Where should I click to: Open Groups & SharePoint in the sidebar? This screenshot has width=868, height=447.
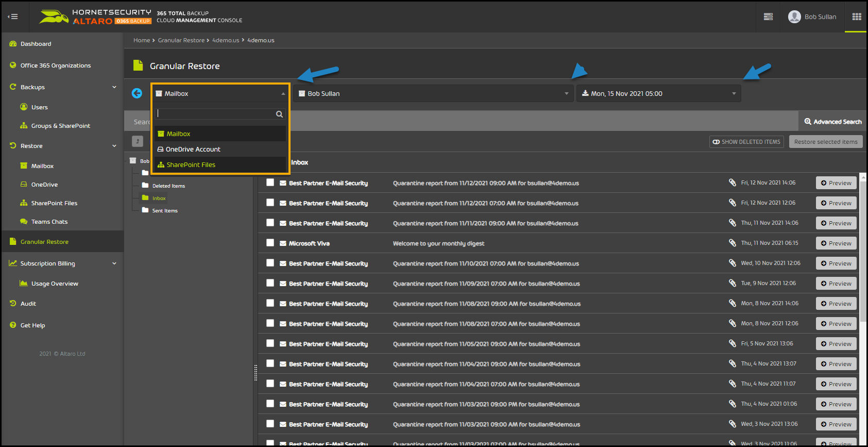coord(62,126)
